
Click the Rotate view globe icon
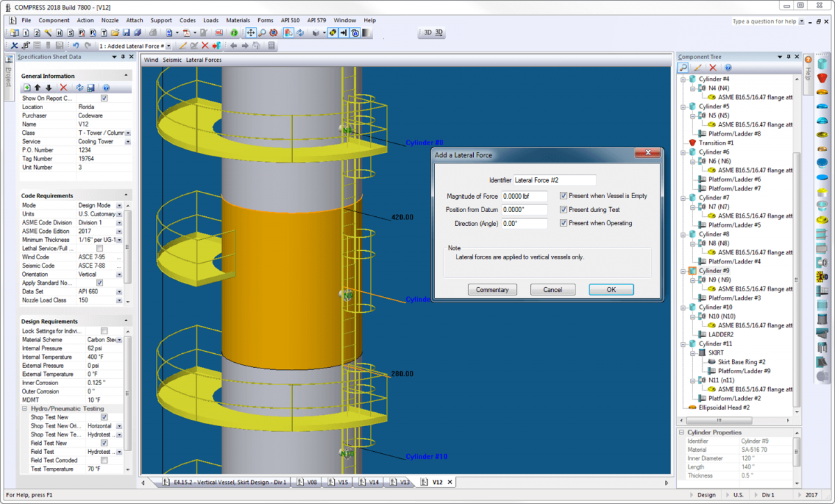click(x=274, y=33)
